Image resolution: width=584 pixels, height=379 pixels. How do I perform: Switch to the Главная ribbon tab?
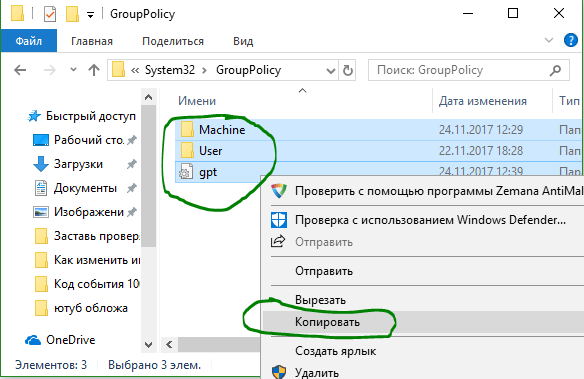(x=92, y=41)
